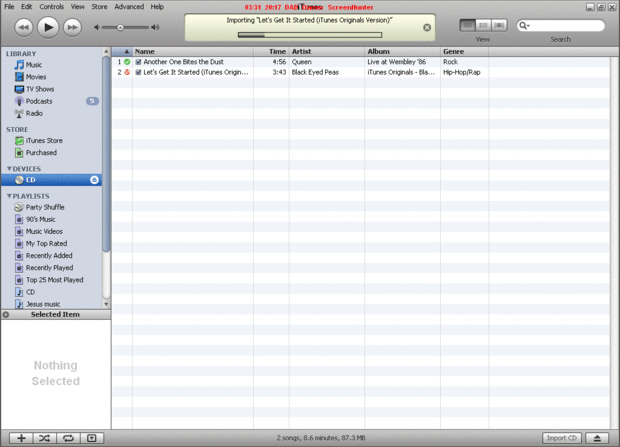Sort by the Time column header
This screenshot has width=620, height=447.
click(x=271, y=51)
